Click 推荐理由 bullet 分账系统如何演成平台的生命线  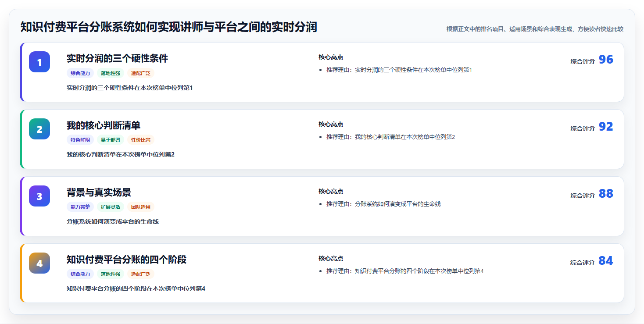pos(383,204)
